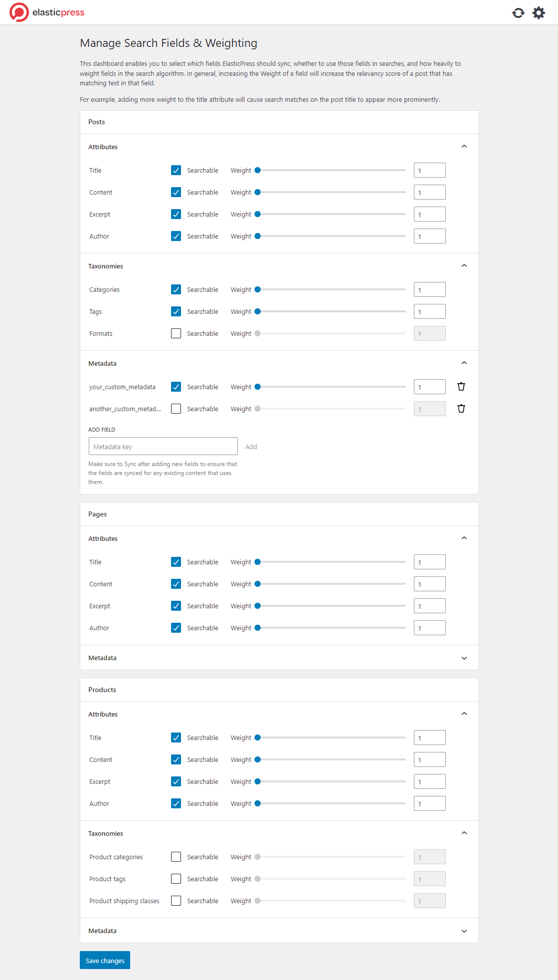Click the Pages Title weight number box
Screen dimensions: 558x980
click(429, 562)
